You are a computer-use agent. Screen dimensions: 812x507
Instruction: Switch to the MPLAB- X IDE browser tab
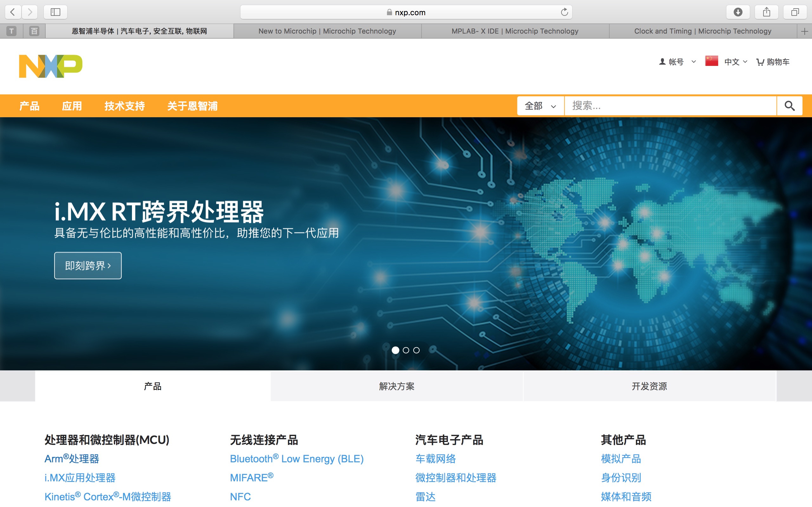point(515,31)
